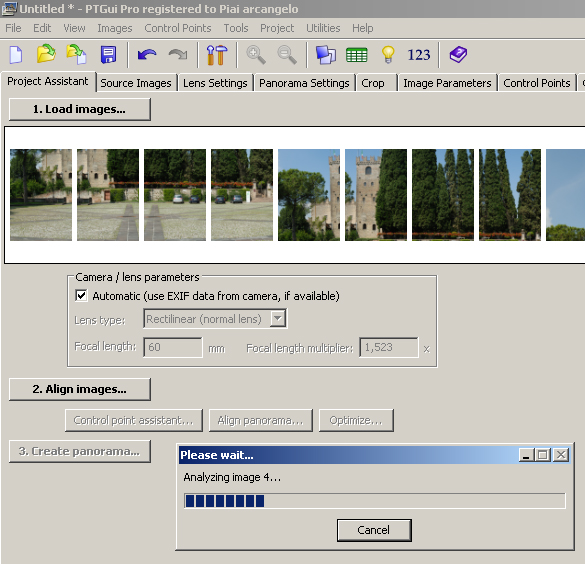
Task: Open the Panorama Editor overlapping windows icon
Action: click(x=325, y=55)
